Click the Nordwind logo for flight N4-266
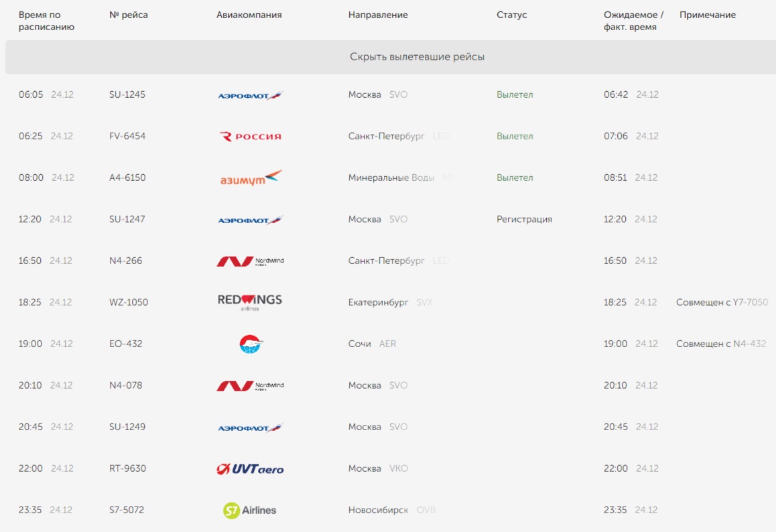 pyautogui.click(x=250, y=261)
